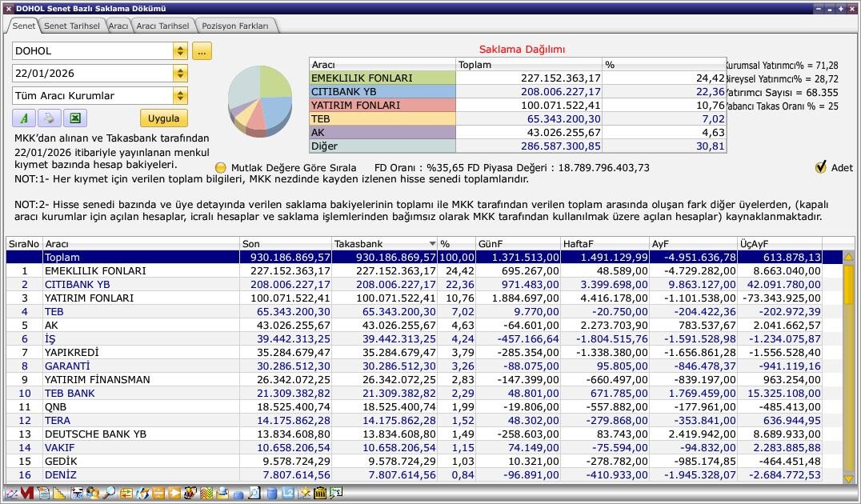
Task: Open the 'Pozisyon Farkları' tab
Action: click(x=235, y=26)
